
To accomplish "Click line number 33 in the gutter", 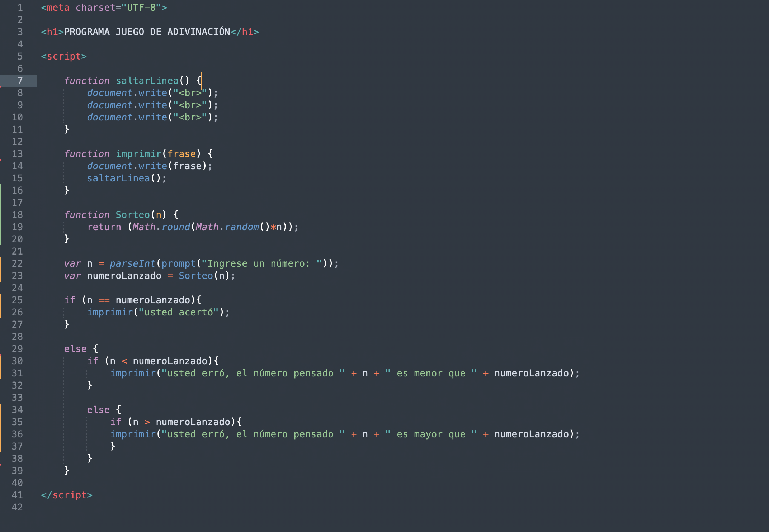I will (x=17, y=398).
